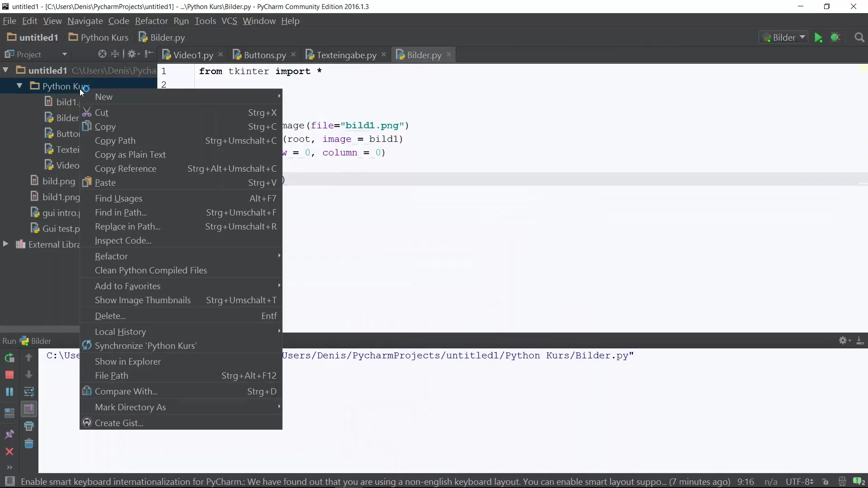Viewport: 868px width, 488px height.
Task: Stop the running process red square
Action: (x=9, y=375)
